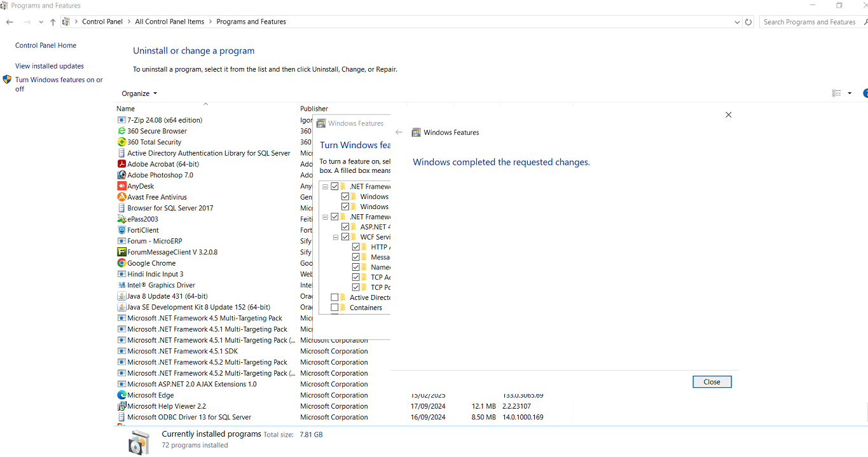Select Microsoft ASP.NET 2.0 AJAX Extensions 1.0
The height and width of the screenshot is (457, 868).
pos(192,384)
